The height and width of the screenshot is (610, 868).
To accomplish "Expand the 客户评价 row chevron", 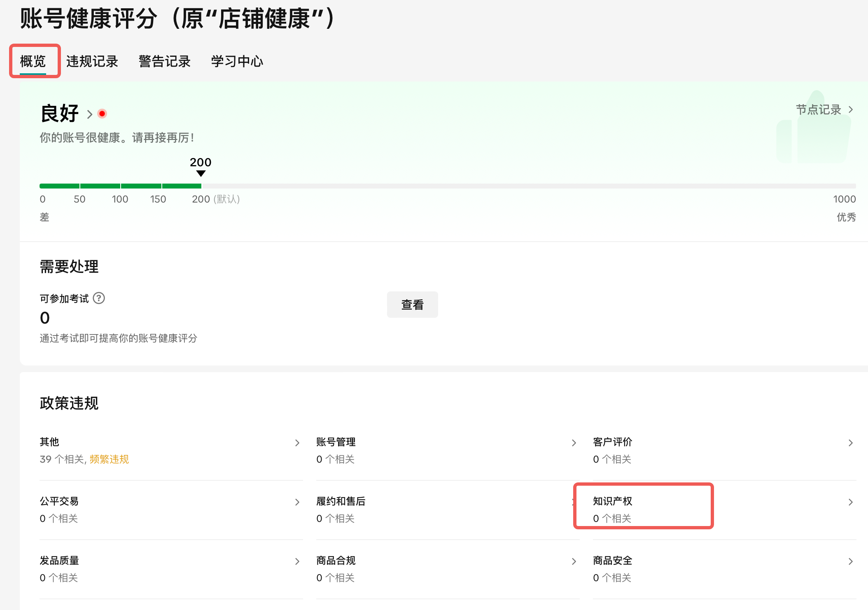I will pyautogui.click(x=851, y=443).
